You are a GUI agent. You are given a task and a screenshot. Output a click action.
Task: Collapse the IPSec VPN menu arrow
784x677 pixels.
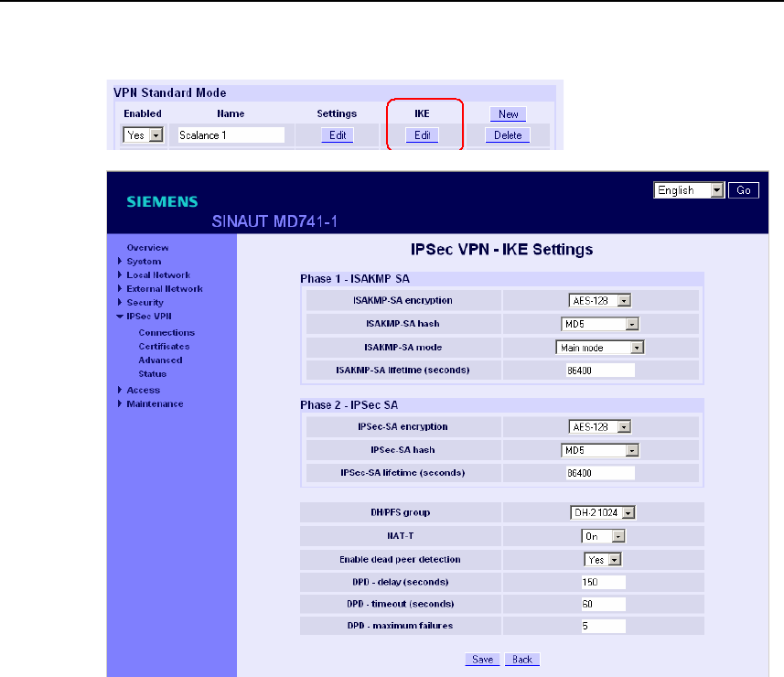120,316
